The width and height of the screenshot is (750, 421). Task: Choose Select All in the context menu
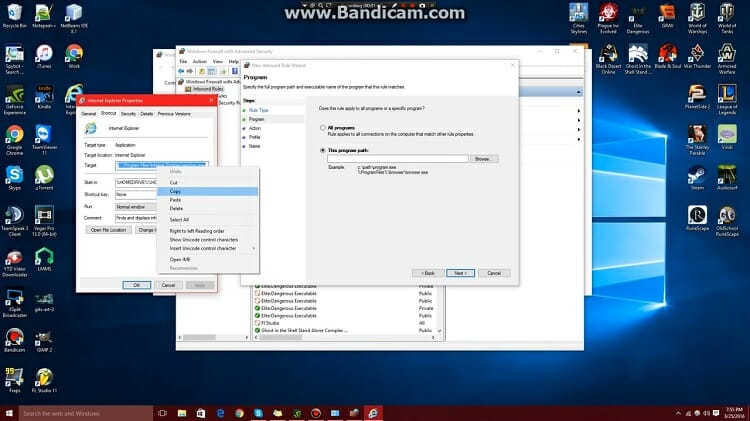[x=208, y=220]
